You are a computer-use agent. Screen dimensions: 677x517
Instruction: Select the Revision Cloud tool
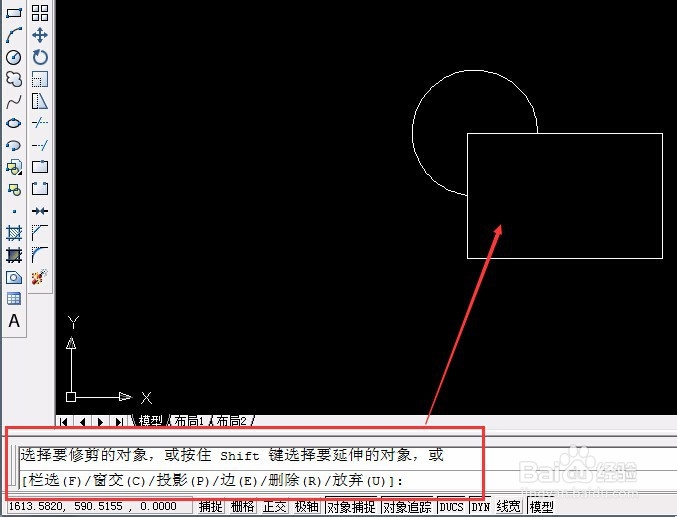pyautogui.click(x=14, y=79)
